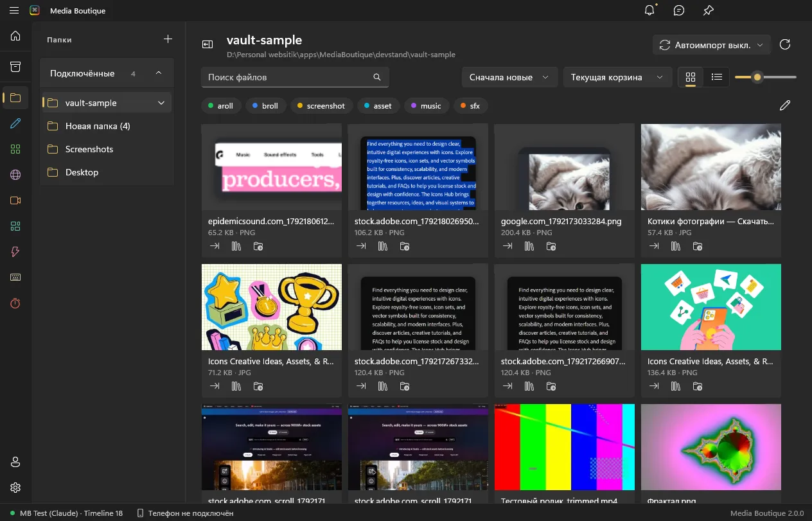
Task: Toggle the screenshot tag filter
Action: pyautogui.click(x=321, y=106)
